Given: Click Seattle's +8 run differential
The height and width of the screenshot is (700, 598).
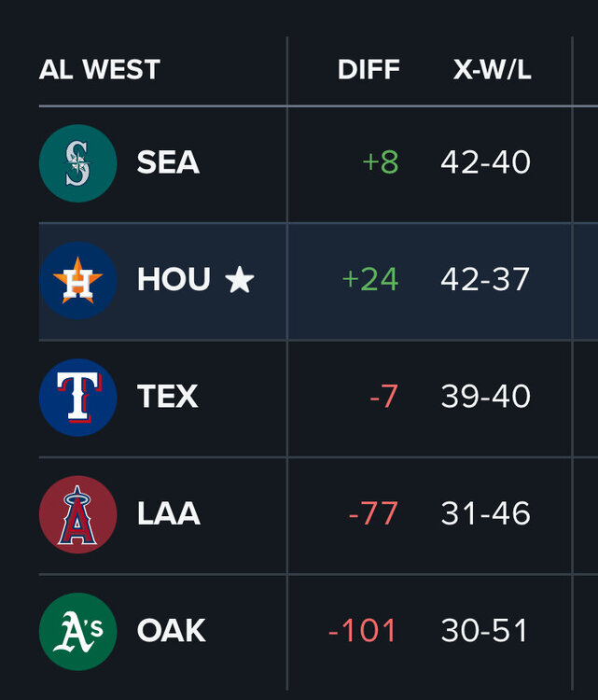Looking at the screenshot, I should (x=381, y=163).
